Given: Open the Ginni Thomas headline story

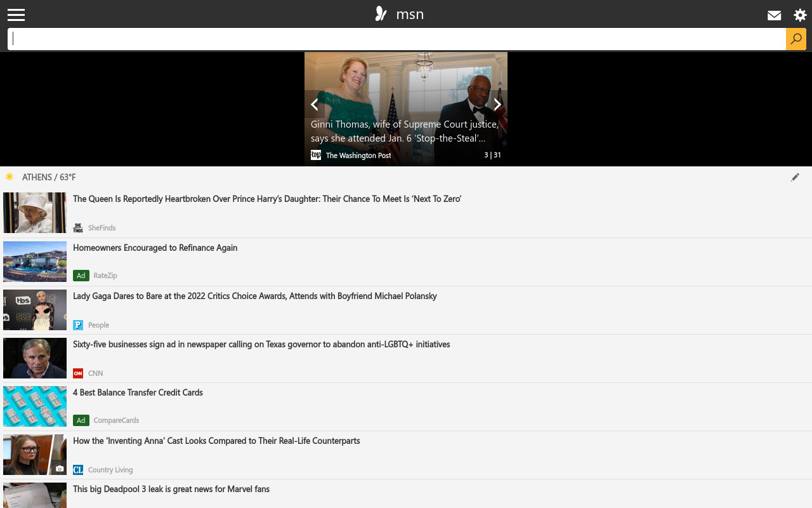Looking at the screenshot, I should coord(405,131).
